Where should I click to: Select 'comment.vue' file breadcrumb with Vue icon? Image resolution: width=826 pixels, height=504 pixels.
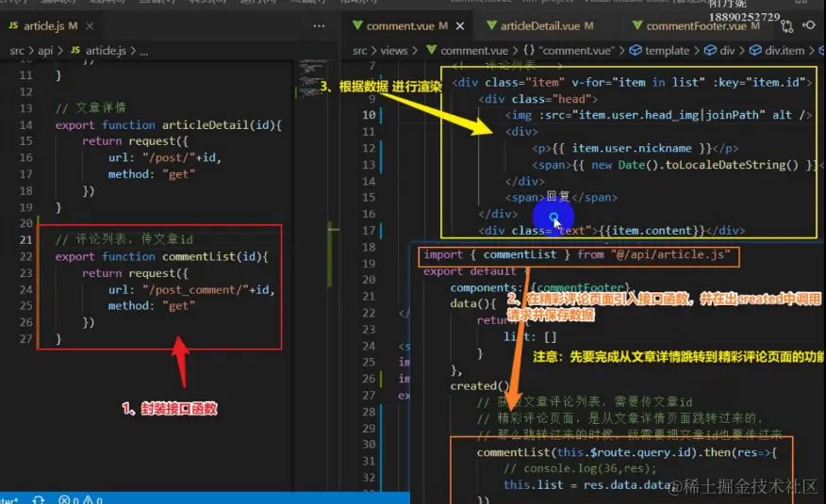468,51
